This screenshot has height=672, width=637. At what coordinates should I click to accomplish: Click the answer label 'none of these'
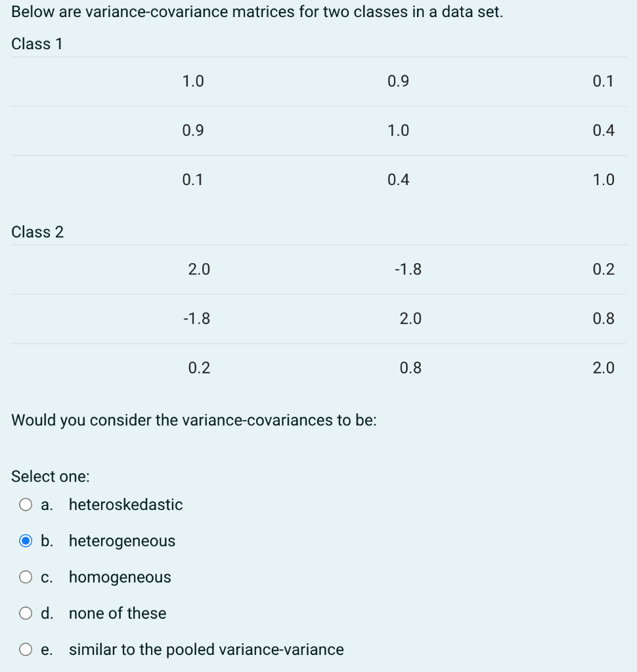click(x=117, y=613)
